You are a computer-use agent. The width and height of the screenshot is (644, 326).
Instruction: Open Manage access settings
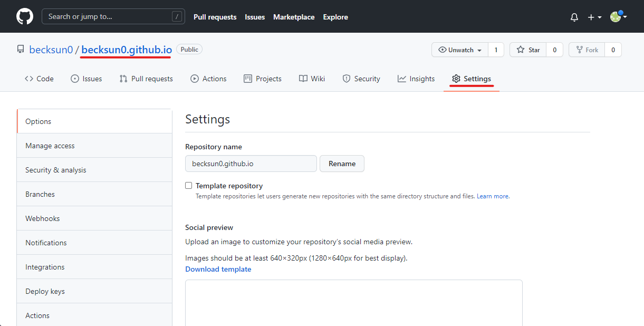tap(94, 146)
